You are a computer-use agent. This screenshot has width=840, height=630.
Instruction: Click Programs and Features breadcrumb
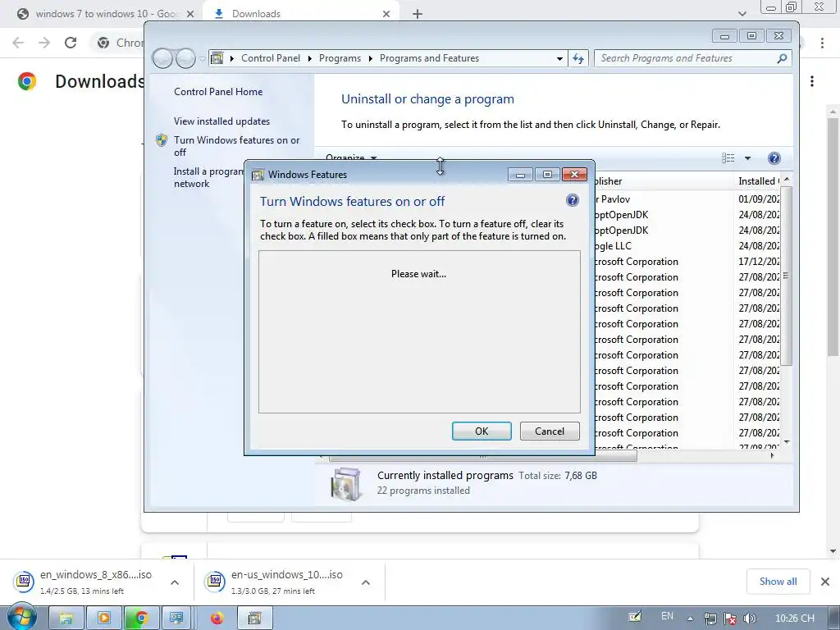pyautogui.click(x=429, y=58)
